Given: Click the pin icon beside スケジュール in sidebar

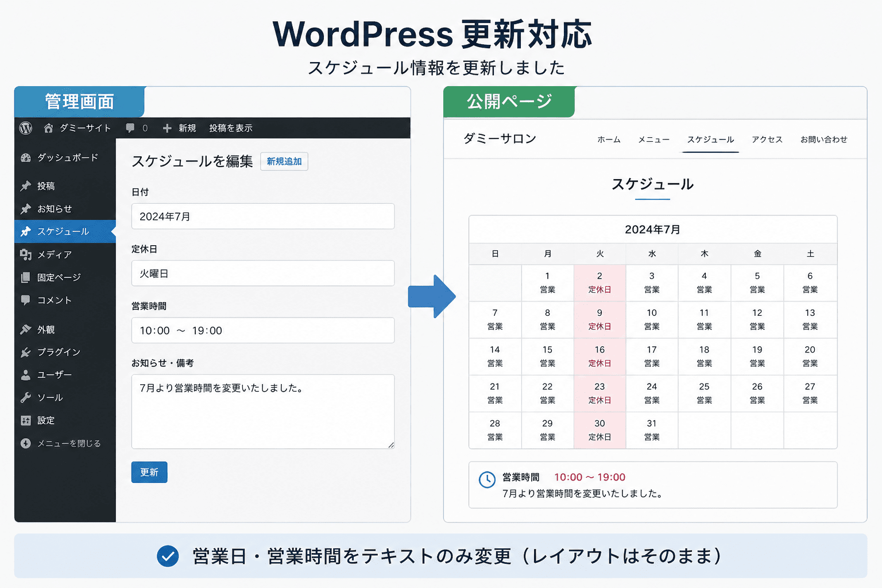Looking at the screenshot, I should (x=26, y=231).
